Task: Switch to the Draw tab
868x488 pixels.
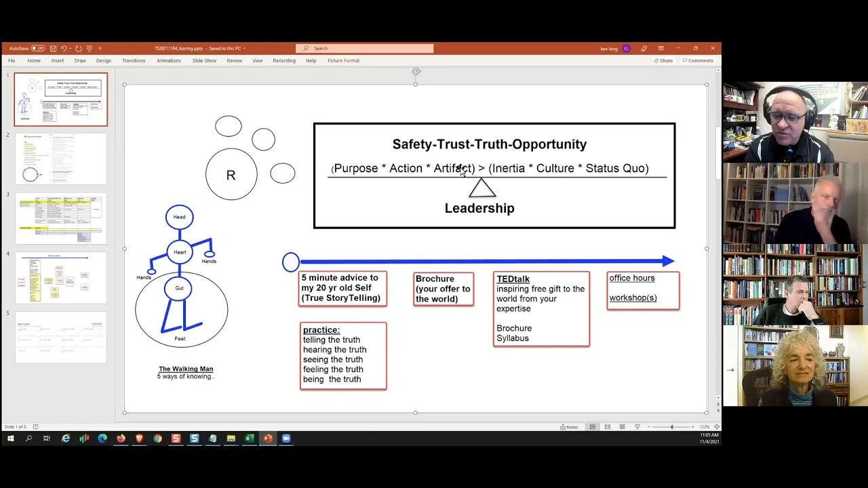Action: click(80, 60)
